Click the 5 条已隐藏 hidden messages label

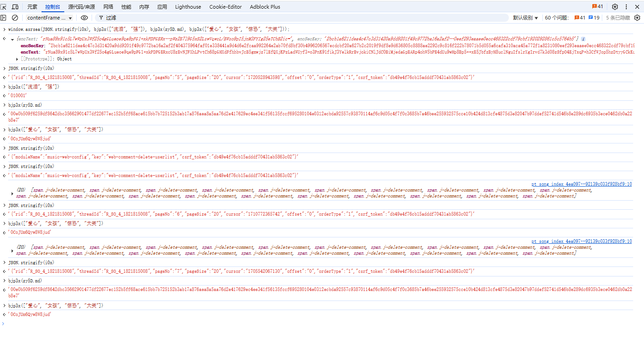(x=618, y=18)
